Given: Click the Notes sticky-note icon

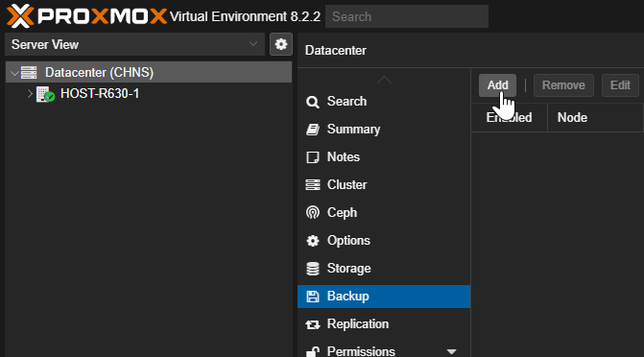Looking at the screenshot, I should point(313,157).
